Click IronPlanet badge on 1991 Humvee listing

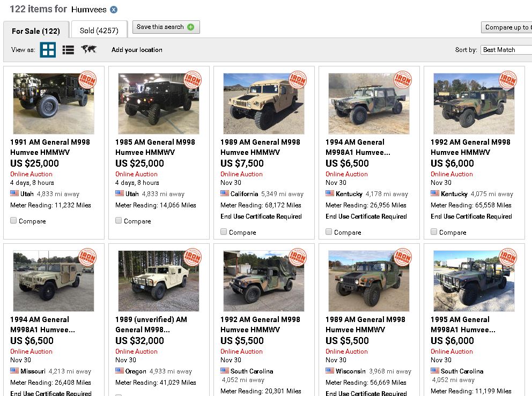[x=87, y=80]
